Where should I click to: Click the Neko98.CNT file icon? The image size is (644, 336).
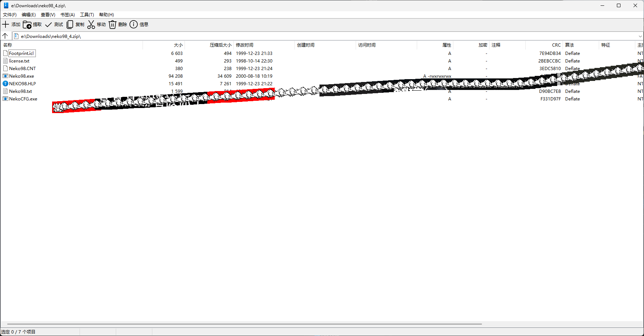pyautogui.click(x=5, y=69)
